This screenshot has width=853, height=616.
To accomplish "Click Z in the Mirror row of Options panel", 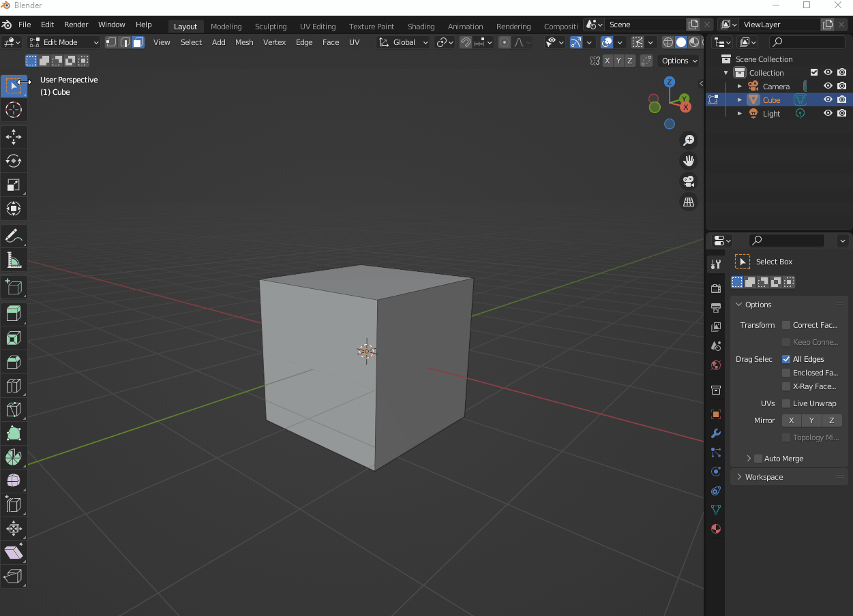I will (x=832, y=420).
